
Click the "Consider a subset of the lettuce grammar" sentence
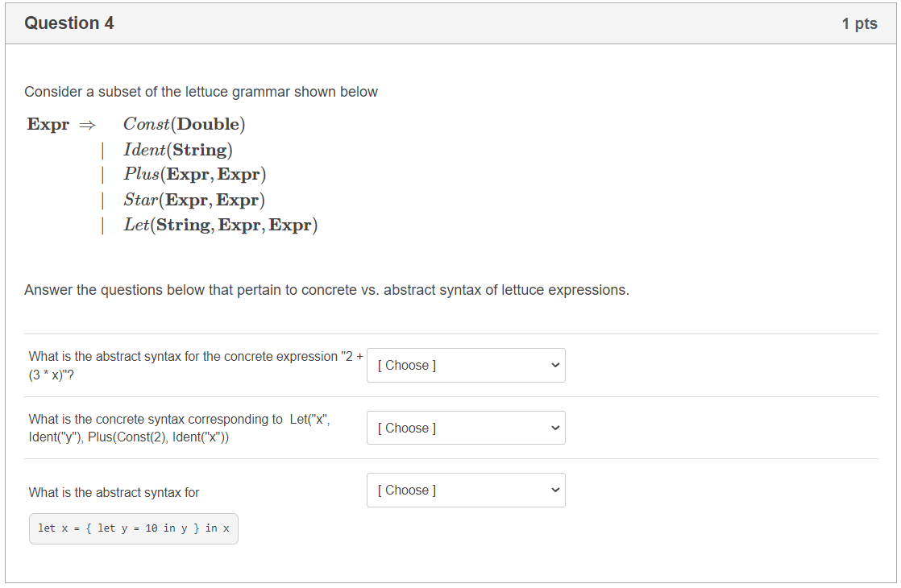(201, 92)
